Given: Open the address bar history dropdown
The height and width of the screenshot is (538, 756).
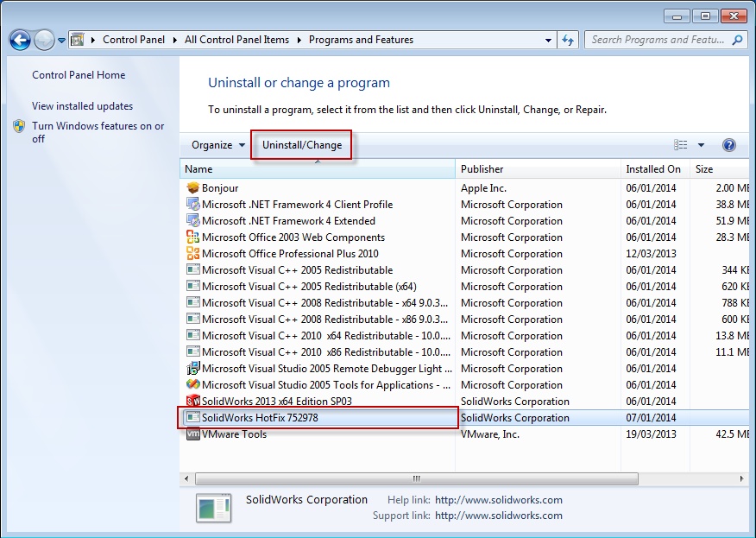Looking at the screenshot, I should coord(548,41).
